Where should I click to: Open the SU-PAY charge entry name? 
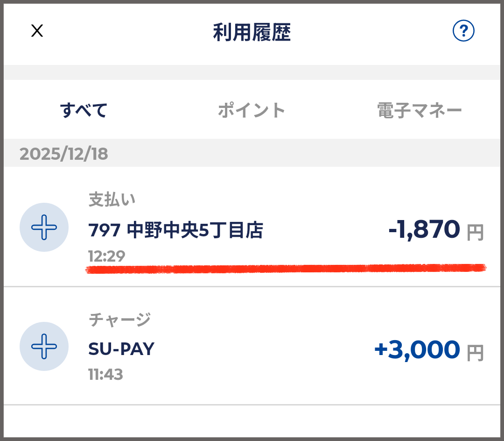pos(121,349)
